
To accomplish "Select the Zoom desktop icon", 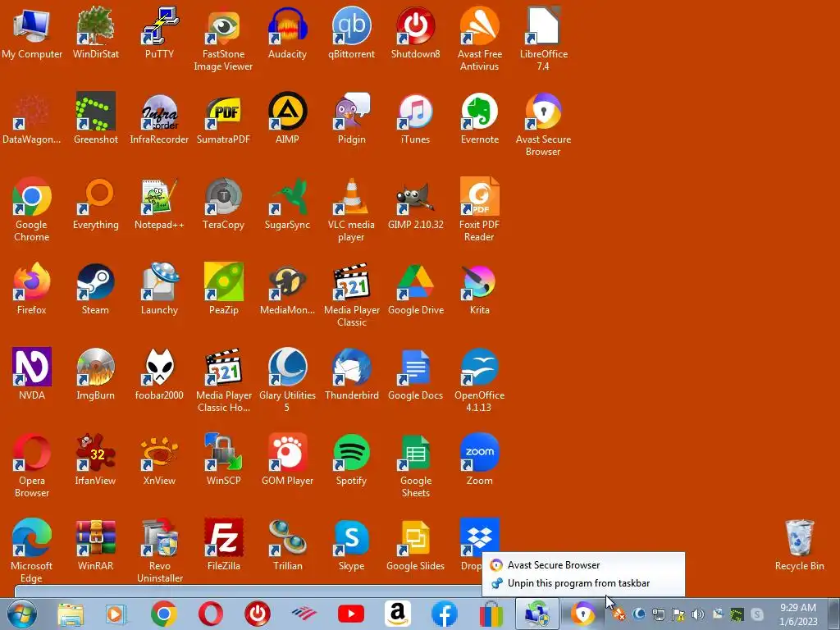I will 479,459.
